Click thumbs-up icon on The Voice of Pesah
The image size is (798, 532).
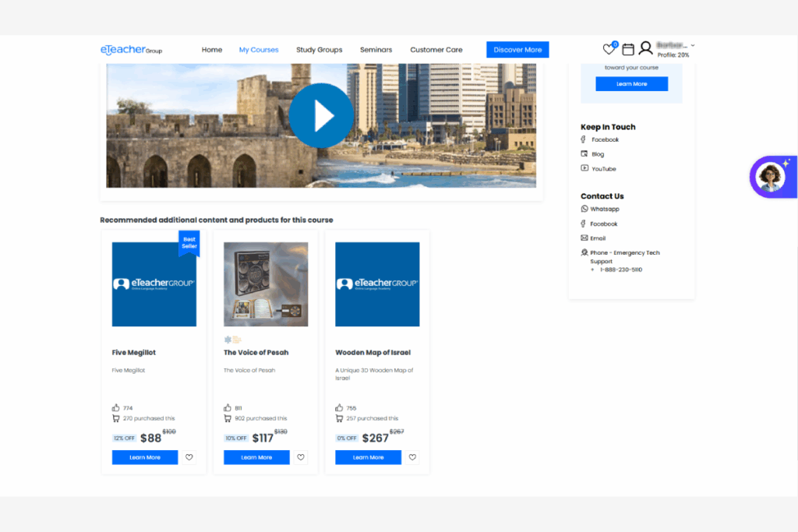pyautogui.click(x=228, y=407)
